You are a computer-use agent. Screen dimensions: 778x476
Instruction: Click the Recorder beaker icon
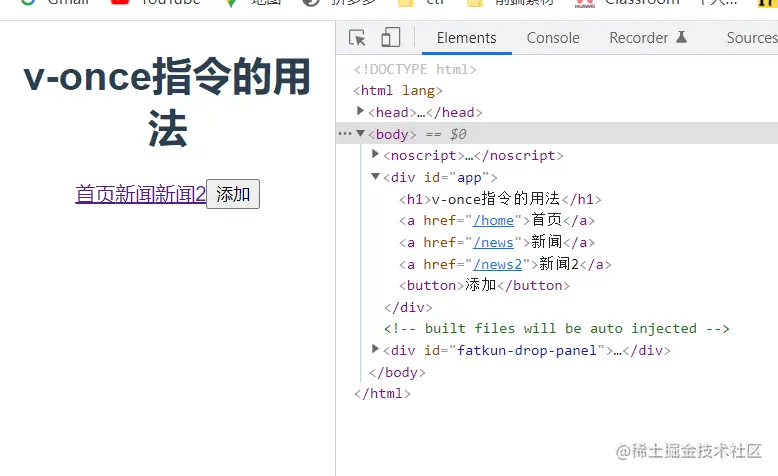(682, 37)
